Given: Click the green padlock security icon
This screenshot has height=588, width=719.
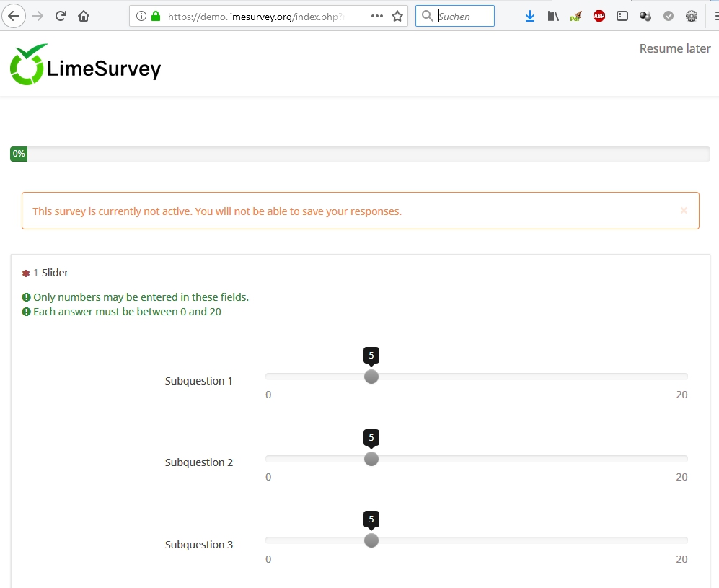Looking at the screenshot, I should click(x=156, y=17).
